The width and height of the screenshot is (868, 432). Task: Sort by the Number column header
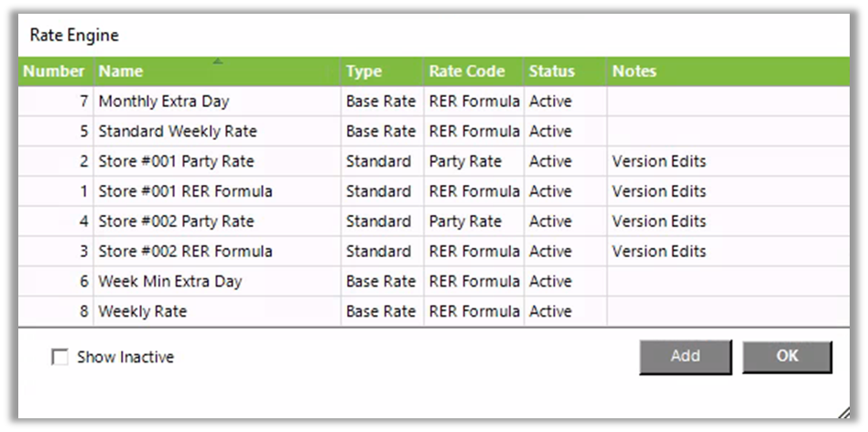coord(54,71)
